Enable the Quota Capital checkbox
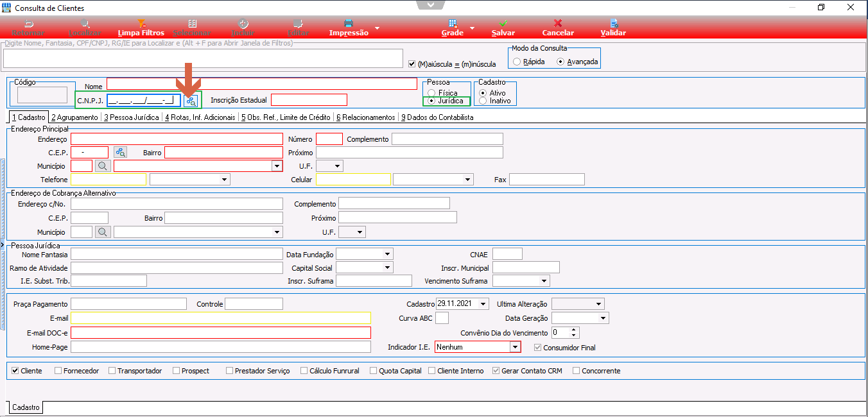Viewport: 868px width, 417px height. pos(374,370)
